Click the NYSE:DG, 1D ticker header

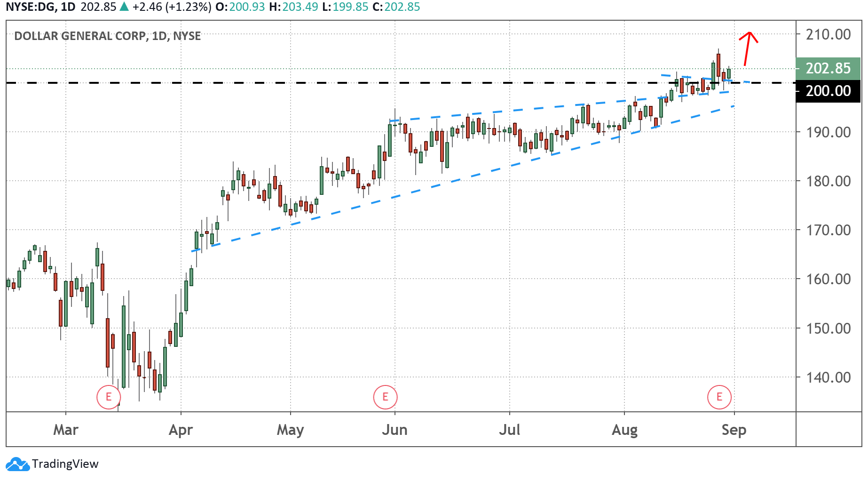[40, 7]
